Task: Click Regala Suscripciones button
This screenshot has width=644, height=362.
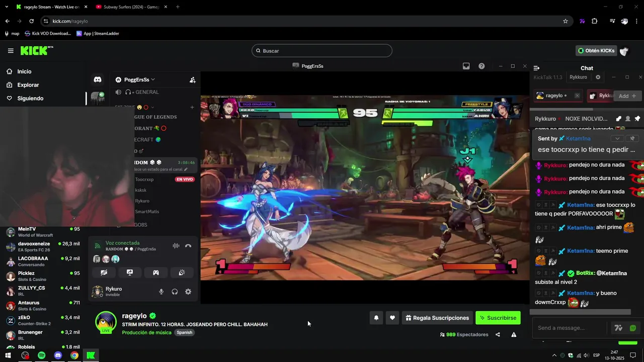Action: [x=437, y=318]
